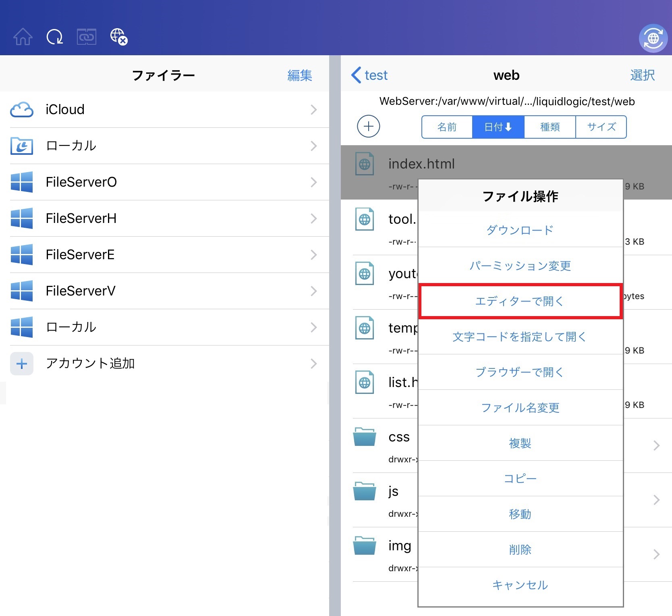Click the reload circular arrow icon
The width and height of the screenshot is (672, 616).
pyautogui.click(x=54, y=37)
